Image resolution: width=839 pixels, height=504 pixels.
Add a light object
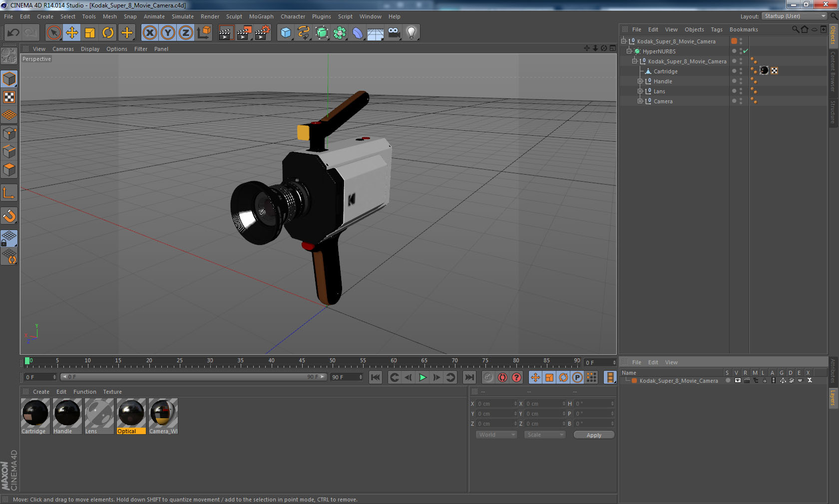(x=412, y=33)
